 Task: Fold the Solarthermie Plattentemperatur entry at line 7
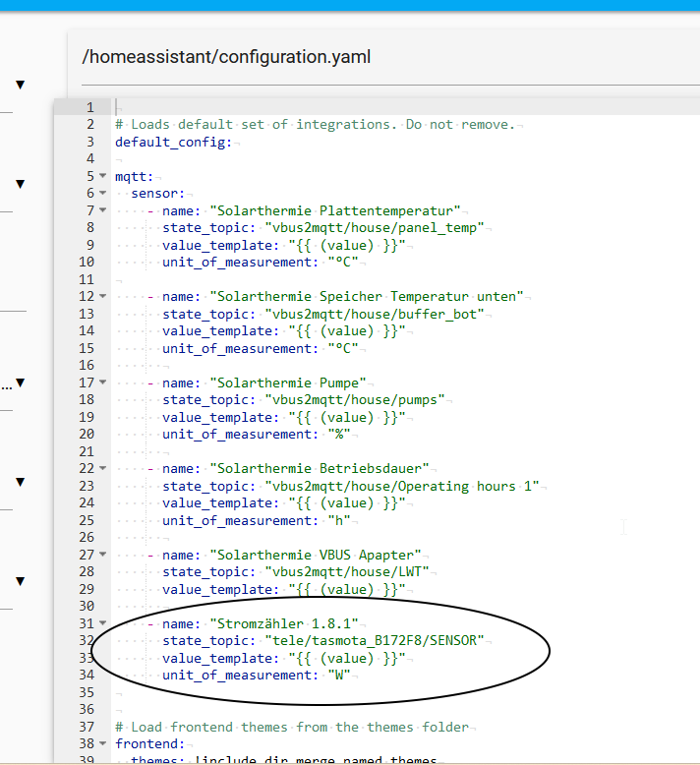click(x=102, y=210)
